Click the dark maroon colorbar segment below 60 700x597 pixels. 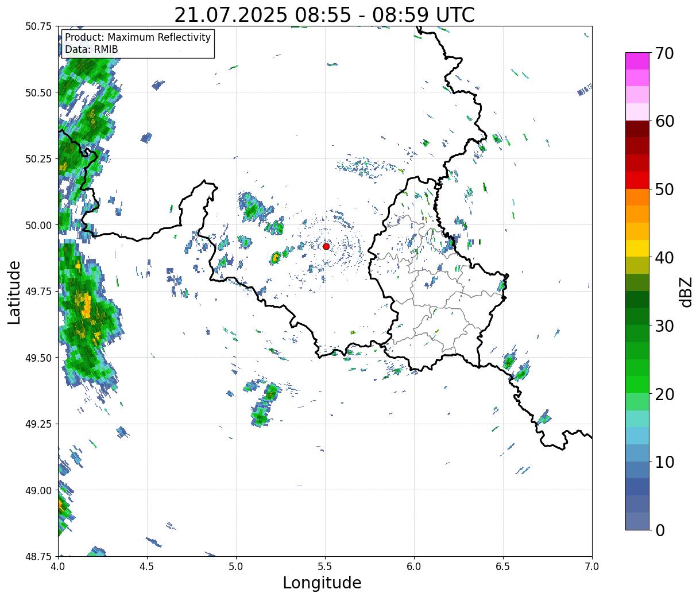pyautogui.click(x=637, y=129)
